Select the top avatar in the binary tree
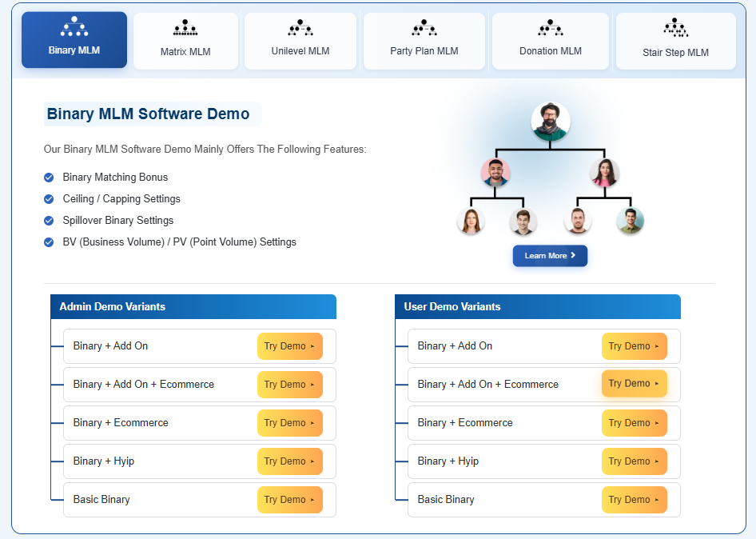This screenshot has height=539, width=756. click(x=550, y=122)
